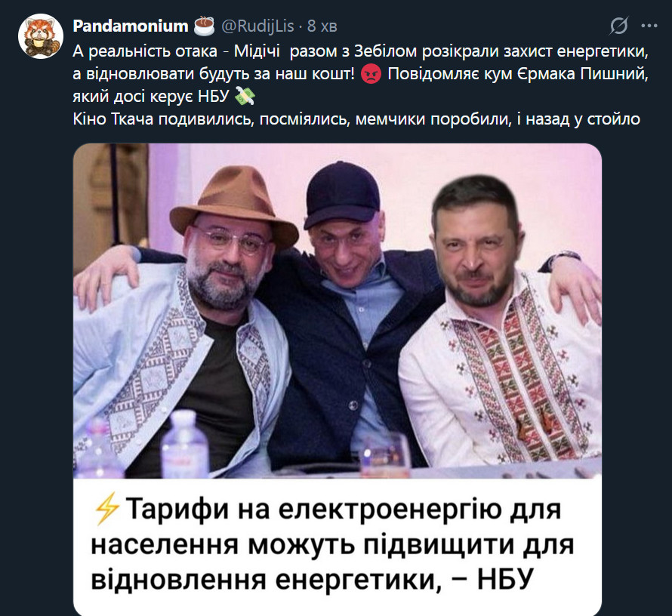Open the red panda profile avatar
This screenshot has width=672, height=616.
pyautogui.click(x=41, y=36)
